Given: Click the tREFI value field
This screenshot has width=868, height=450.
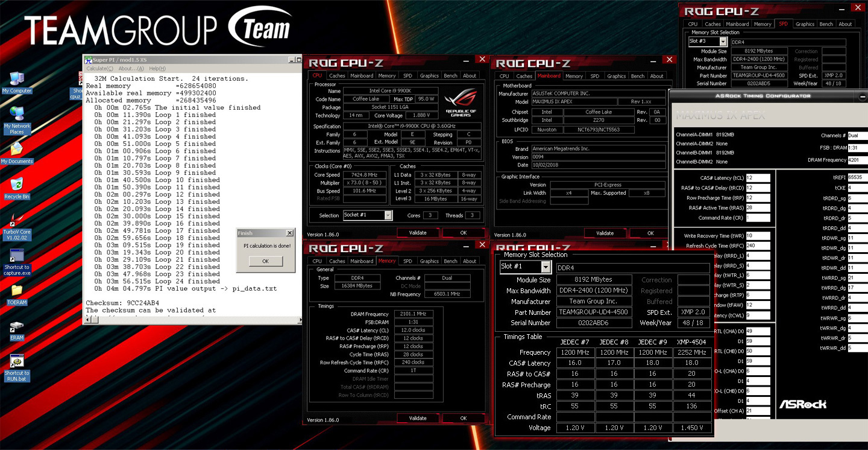Looking at the screenshot, I should click(x=858, y=178).
